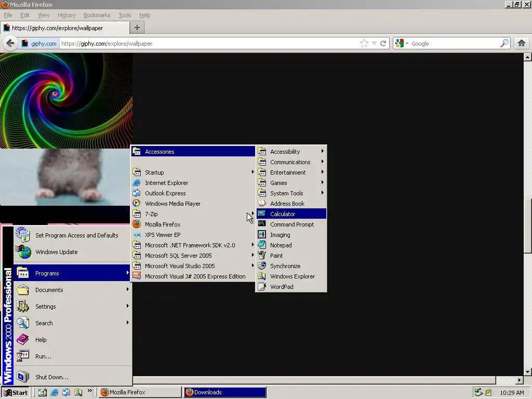Open the Firefox File menu

[8, 15]
